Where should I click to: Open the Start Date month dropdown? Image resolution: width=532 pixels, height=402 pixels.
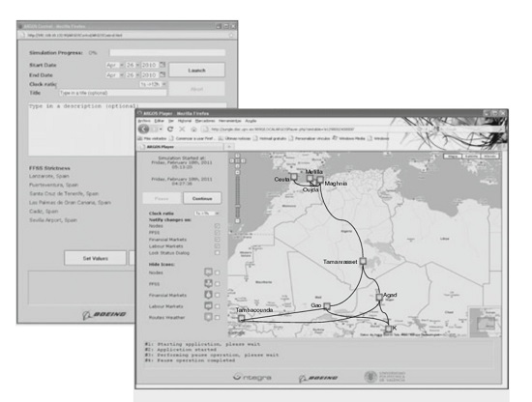coord(114,65)
